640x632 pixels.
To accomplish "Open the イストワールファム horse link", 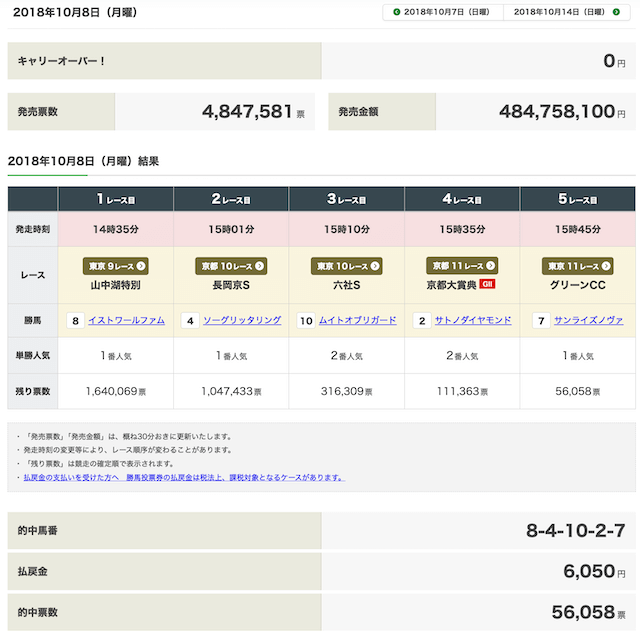I will click(126, 321).
